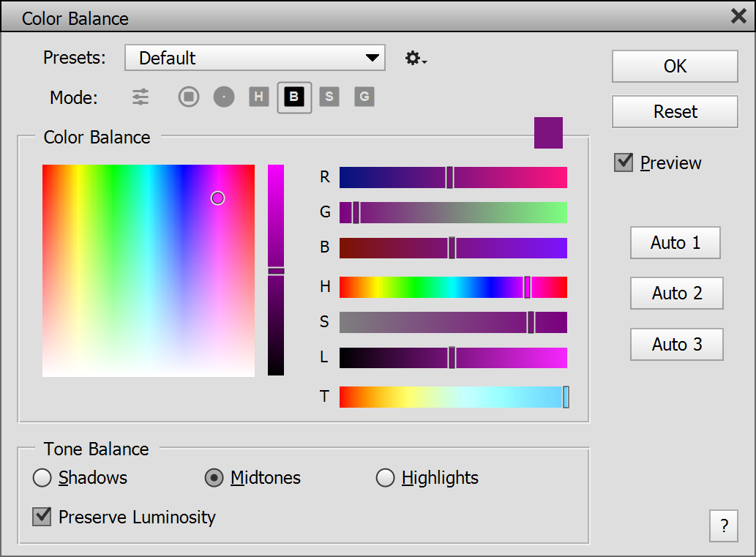Image resolution: width=756 pixels, height=557 pixels.
Task: Choose the S mode icon
Action: [329, 97]
